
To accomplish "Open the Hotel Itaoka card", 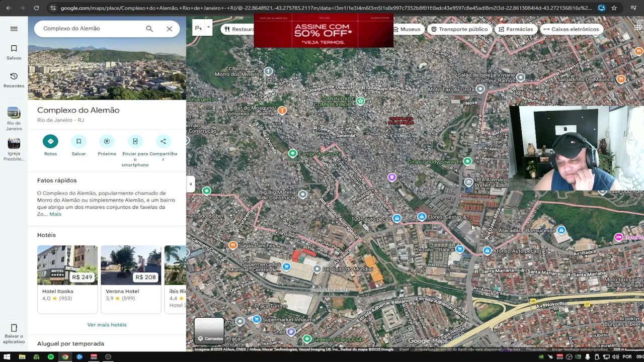I will coord(67,279).
